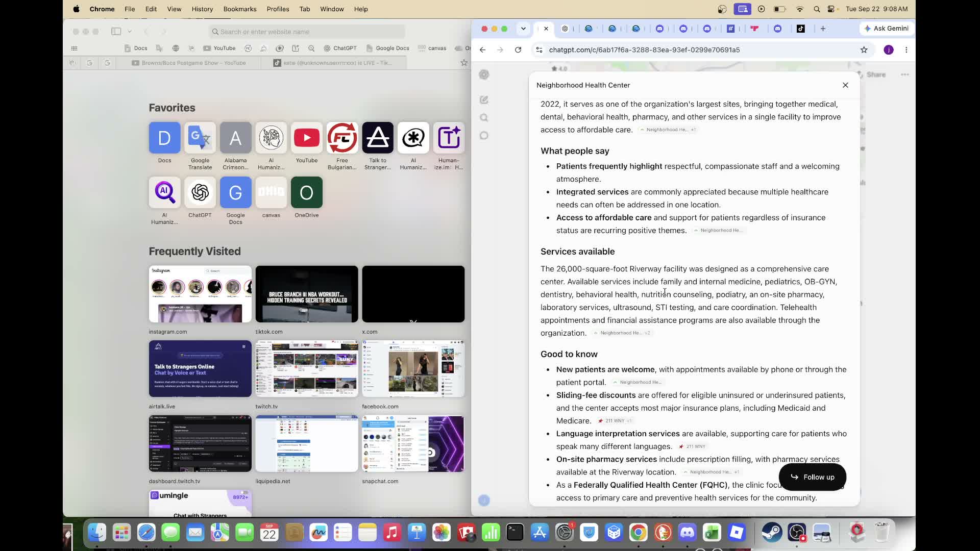Screen dimensions: 980x551
Task: Switch to Browns/Bucs Postgame Show Safari tab
Action: pos(189,63)
